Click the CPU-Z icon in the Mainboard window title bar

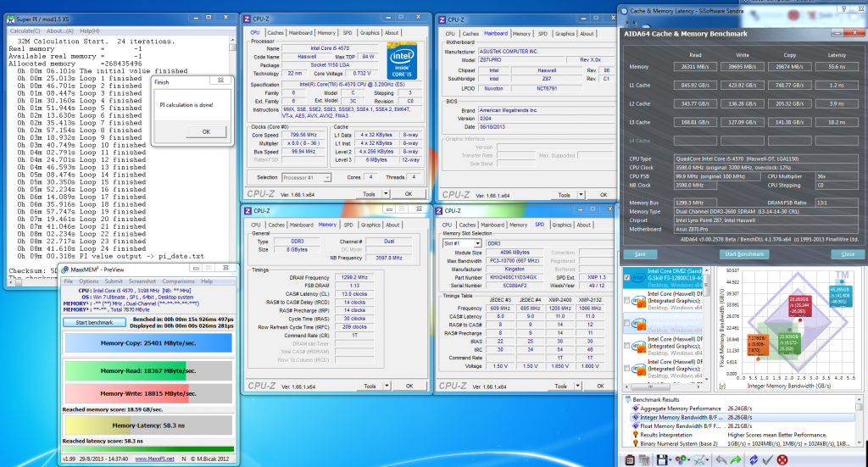click(442, 19)
